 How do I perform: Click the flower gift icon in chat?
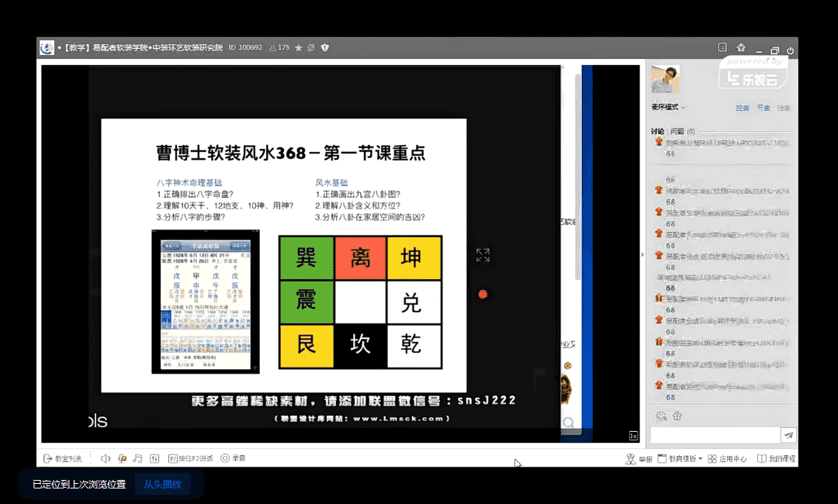pos(677,416)
